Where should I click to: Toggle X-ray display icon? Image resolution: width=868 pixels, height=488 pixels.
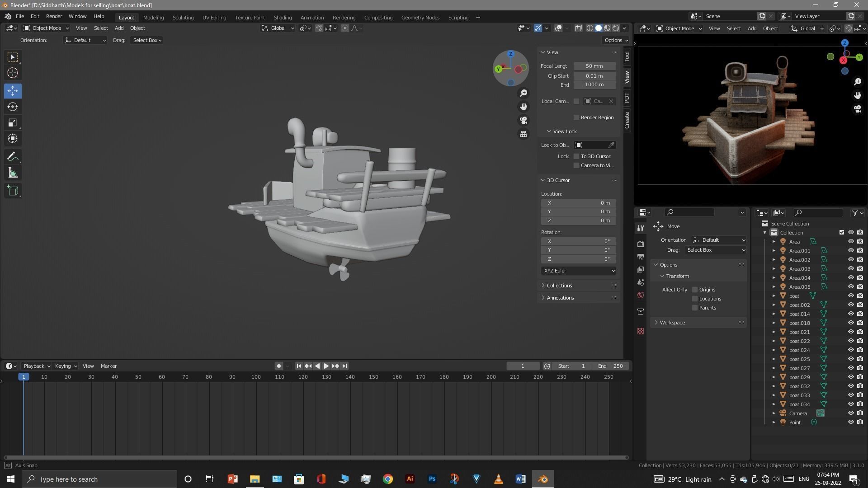pyautogui.click(x=578, y=28)
